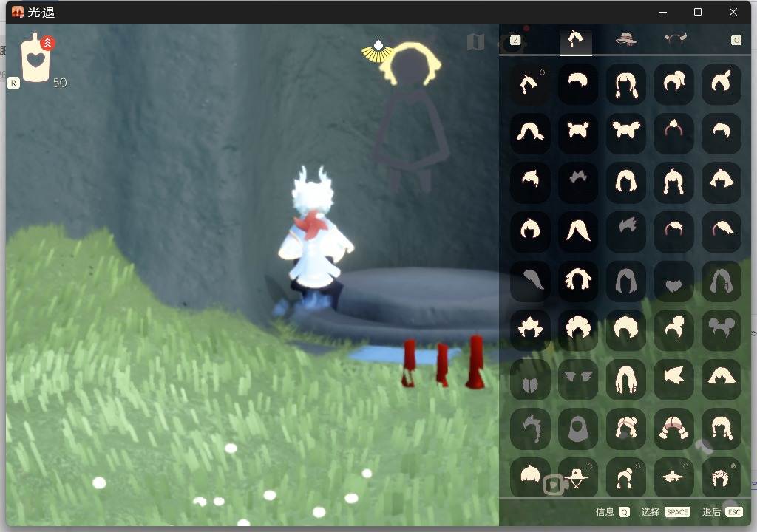Image resolution: width=757 pixels, height=532 pixels.
Task: Open the camera recording icon
Action: pyautogui.click(x=554, y=485)
